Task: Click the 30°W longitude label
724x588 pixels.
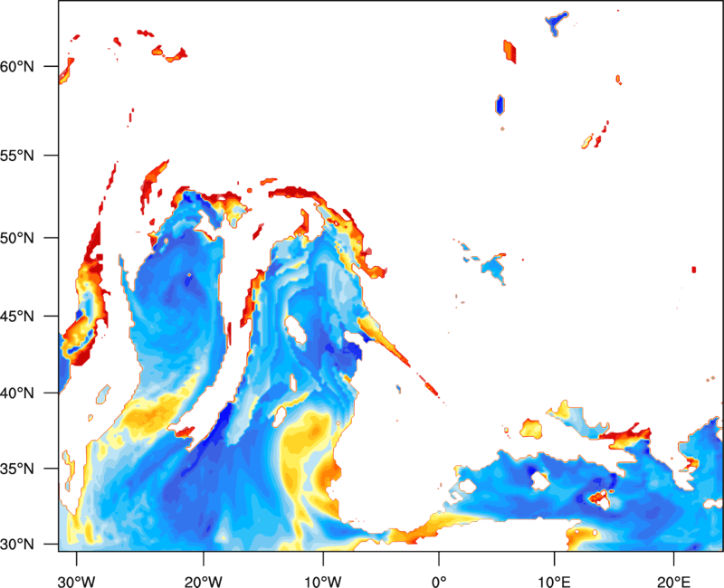Action: [76, 582]
